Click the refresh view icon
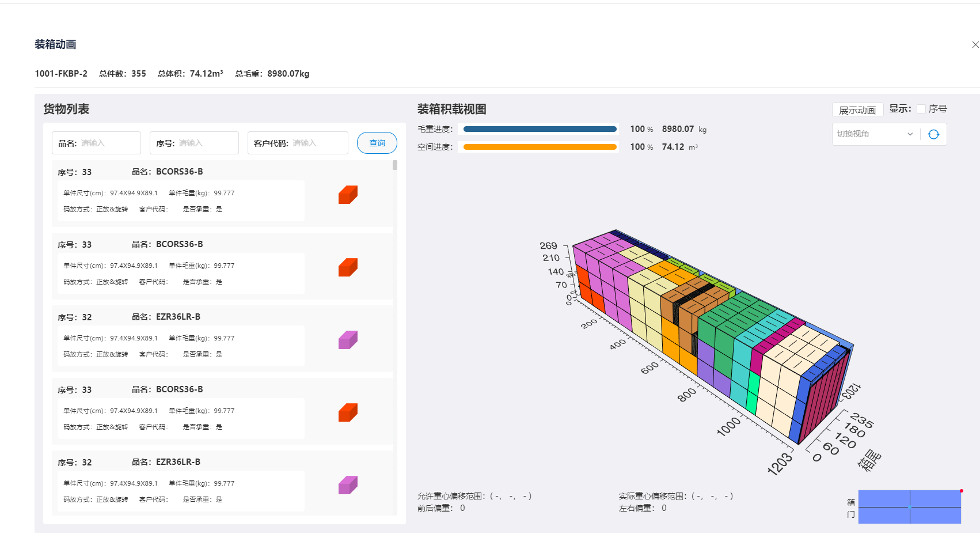The width and height of the screenshot is (980, 534). point(933,134)
